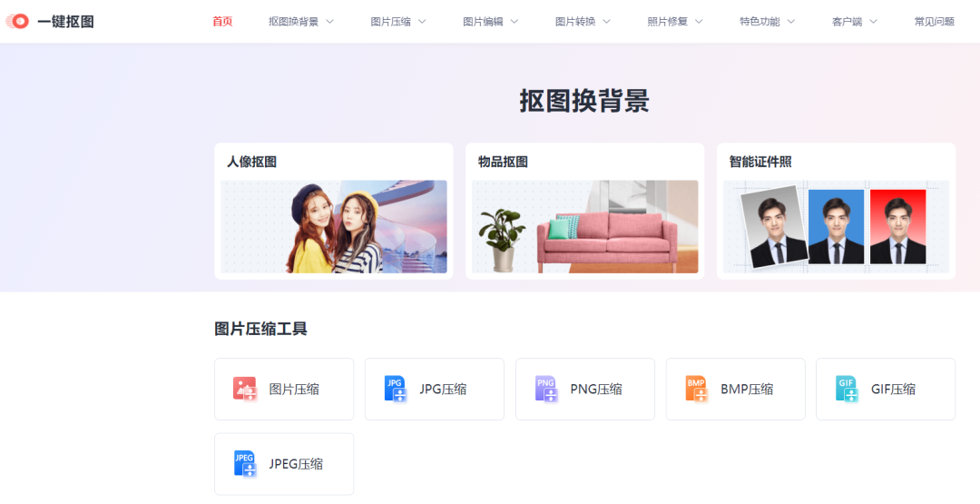Image resolution: width=980 pixels, height=504 pixels.
Task: Click the 图片压缩工具 section heading
Action: [260, 329]
